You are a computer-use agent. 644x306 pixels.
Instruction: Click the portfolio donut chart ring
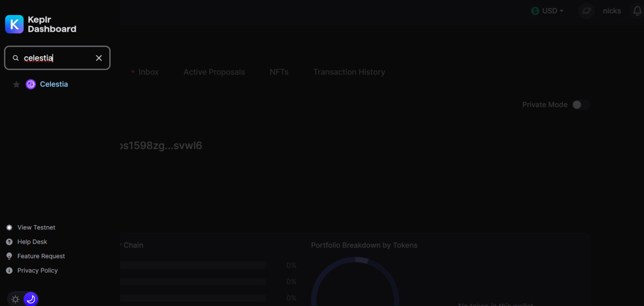pos(355,281)
